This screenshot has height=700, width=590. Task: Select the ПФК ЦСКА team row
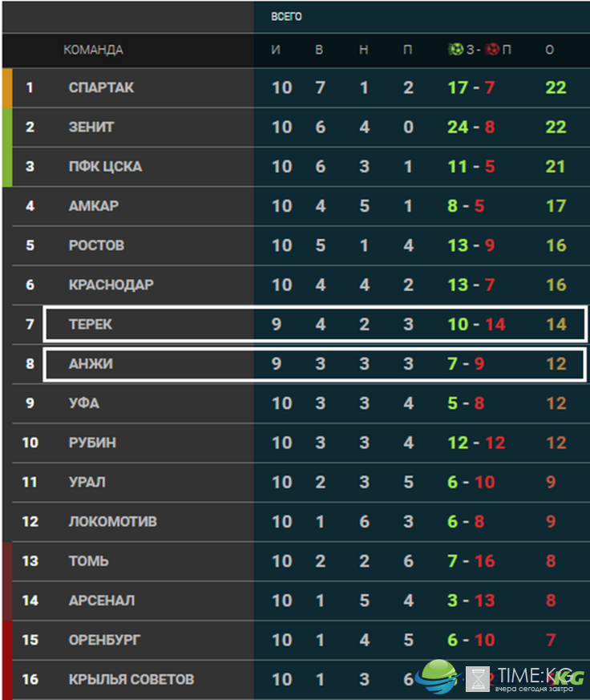click(296, 167)
